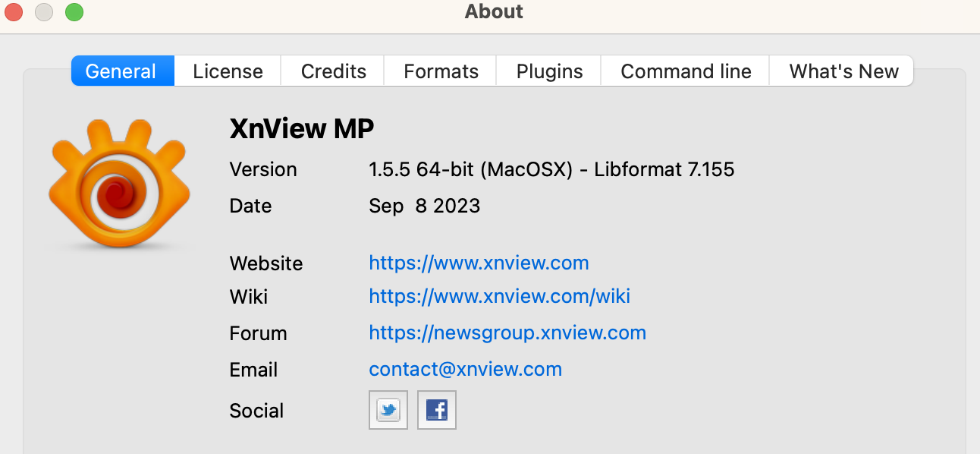Open the Twitter social icon
Viewport: 980px width, 454px height.
point(388,411)
